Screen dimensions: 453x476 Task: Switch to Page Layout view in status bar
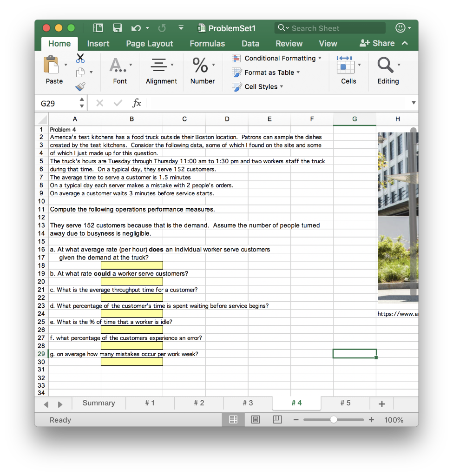click(x=255, y=419)
